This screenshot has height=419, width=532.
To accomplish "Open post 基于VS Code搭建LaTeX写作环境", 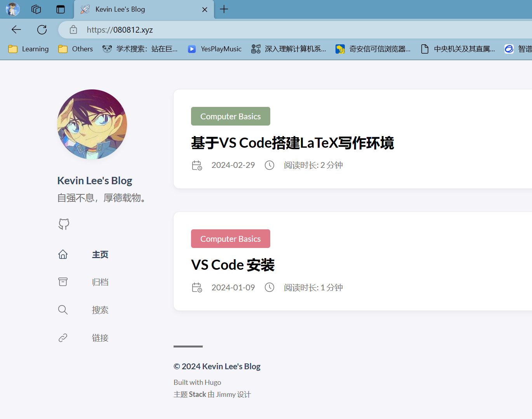I will pyautogui.click(x=292, y=143).
